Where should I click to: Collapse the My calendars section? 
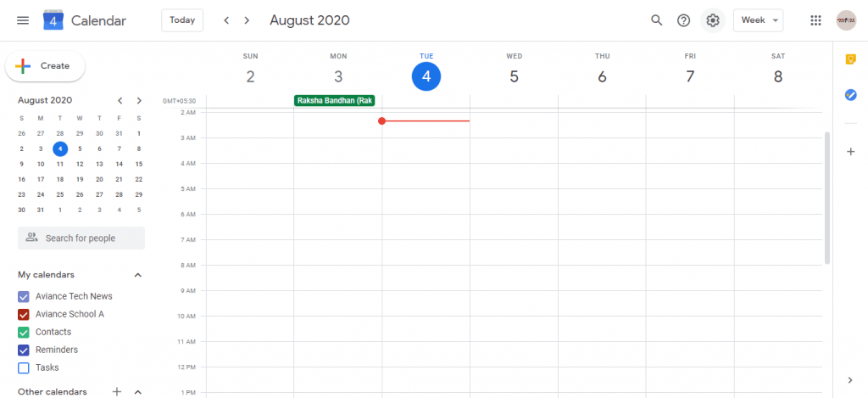(x=138, y=275)
